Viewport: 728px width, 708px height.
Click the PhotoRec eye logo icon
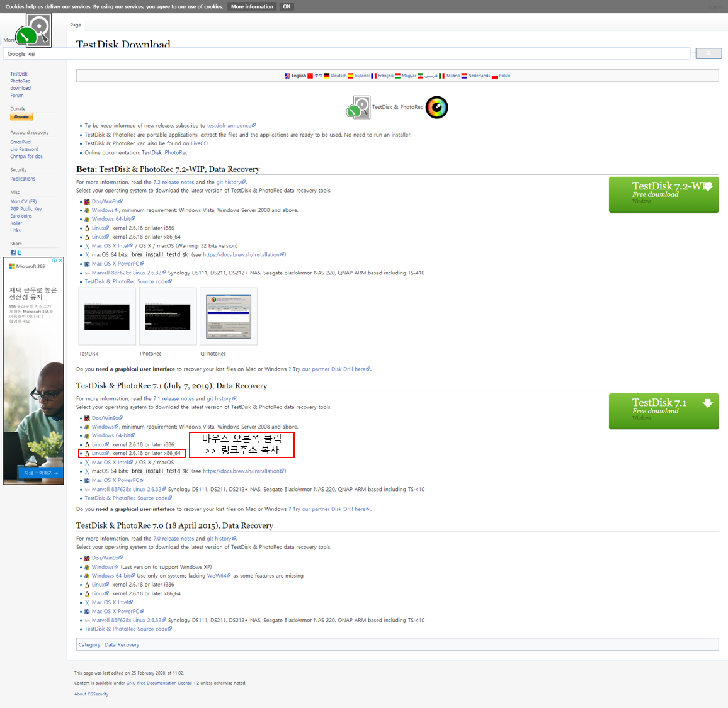(437, 108)
